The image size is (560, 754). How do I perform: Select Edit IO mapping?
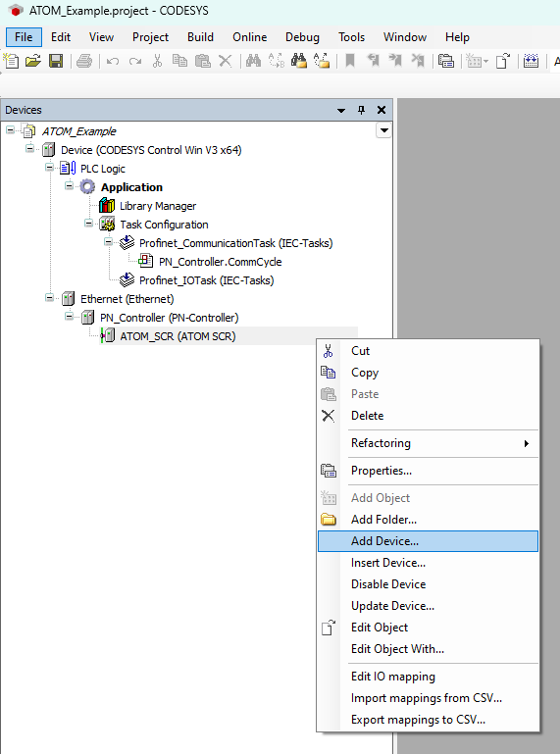(428, 677)
